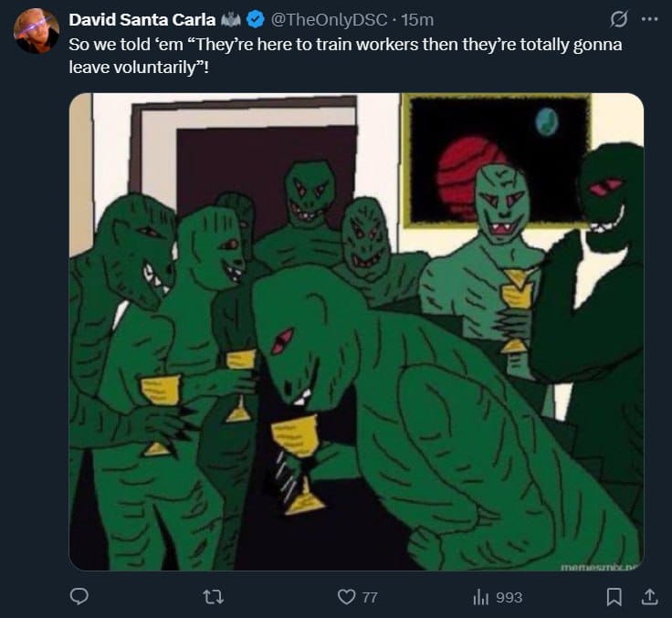The height and width of the screenshot is (618, 672).
Task: Bookmark this post
Action: tap(614, 596)
